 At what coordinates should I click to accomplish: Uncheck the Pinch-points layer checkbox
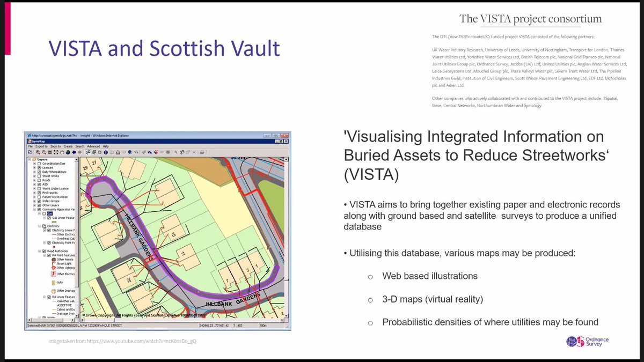click(x=39, y=193)
